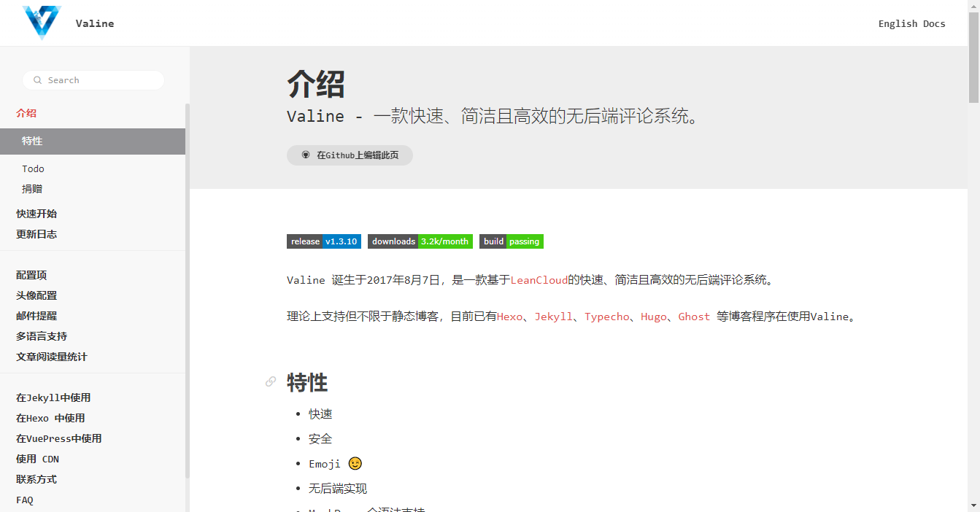Click the winking emoji icon
The image size is (980, 512).
(355, 463)
